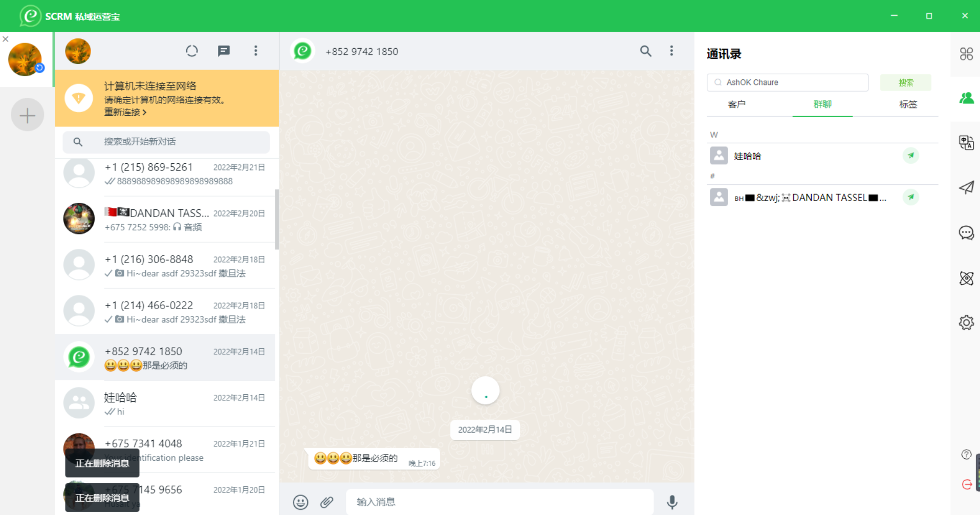Click the DANDAN TASS chat avatar

[79, 219]
